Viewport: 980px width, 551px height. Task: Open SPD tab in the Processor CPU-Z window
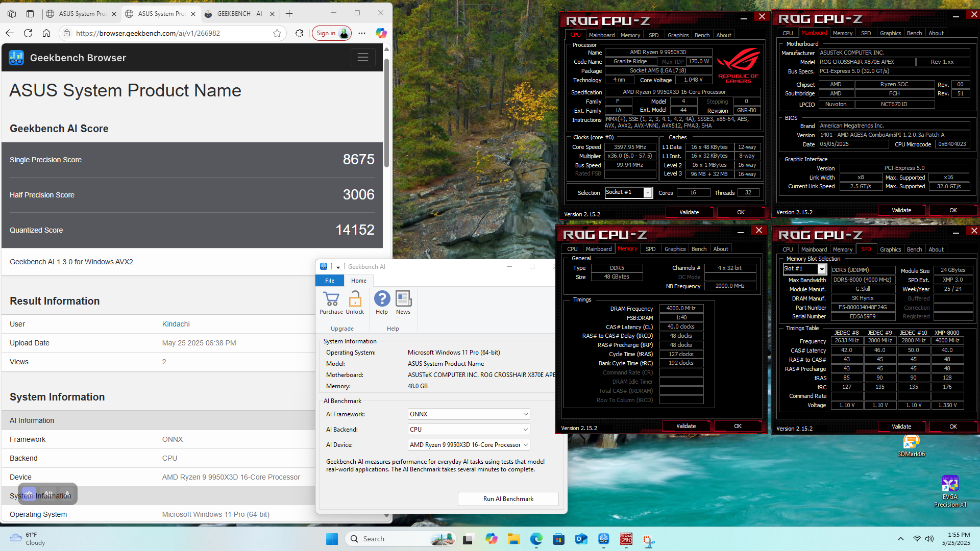tap(654, 35)
